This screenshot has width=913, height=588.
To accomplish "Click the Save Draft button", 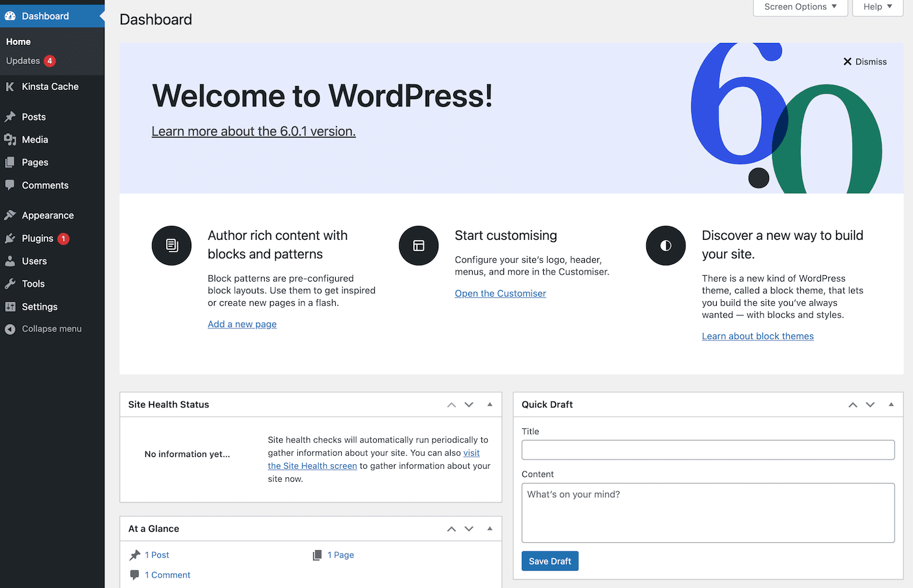I will click(550, 561).
